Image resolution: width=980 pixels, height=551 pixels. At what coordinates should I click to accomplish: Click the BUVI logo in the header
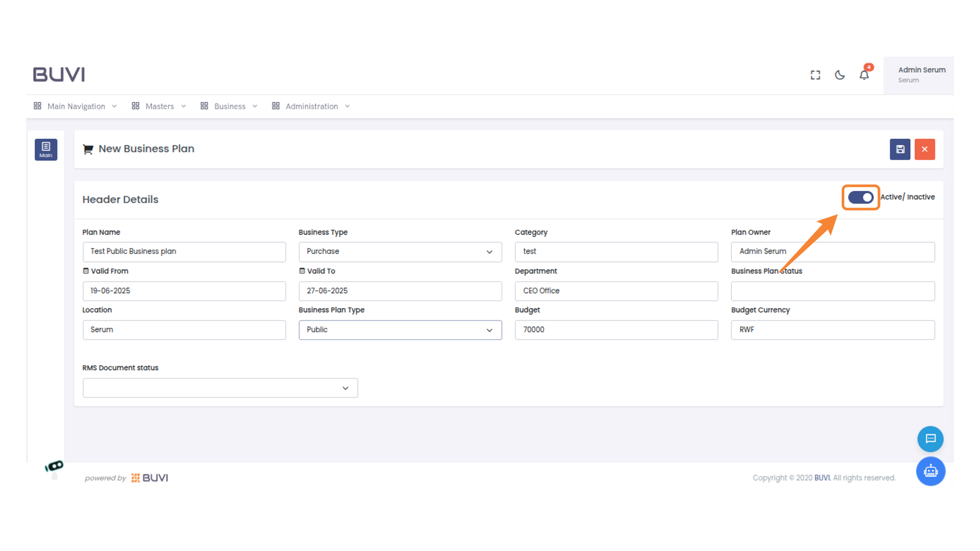(x=58, y=74)
